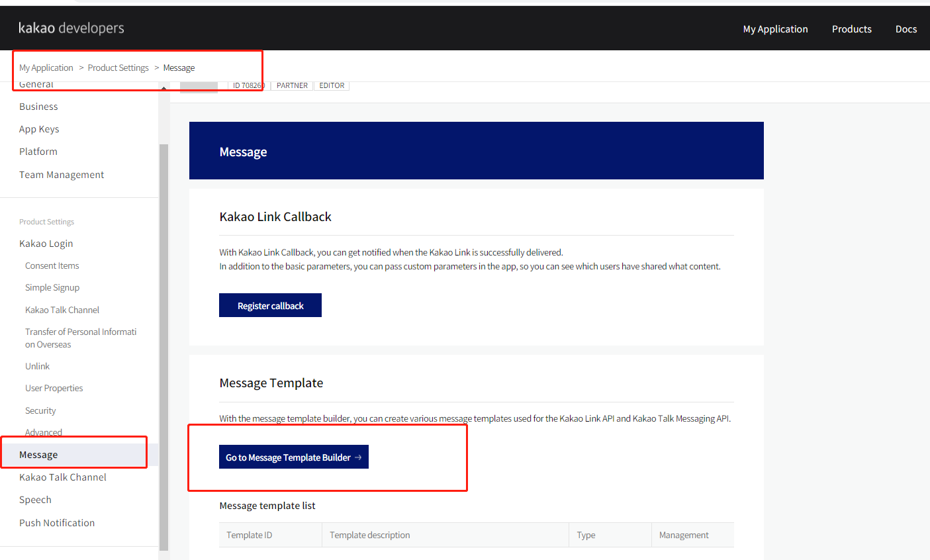Viewport: 930px width, 560px height.
Task: Click Kakao Link Callback heading
Action: [x=275, y=216]
